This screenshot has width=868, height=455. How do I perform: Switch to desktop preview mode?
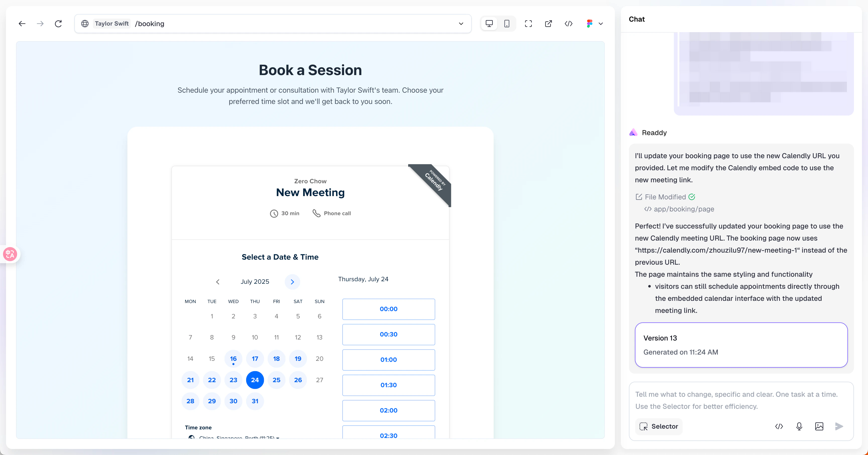[489, 24]
